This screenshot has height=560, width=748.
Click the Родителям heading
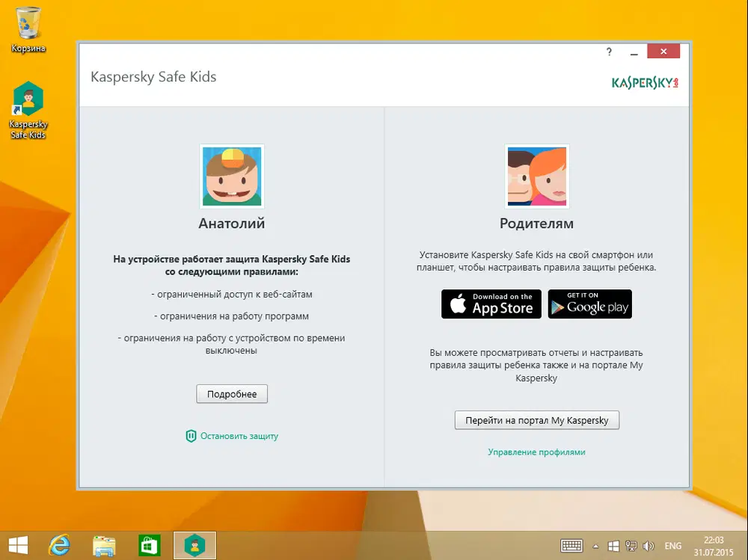(x=536, y=224)
